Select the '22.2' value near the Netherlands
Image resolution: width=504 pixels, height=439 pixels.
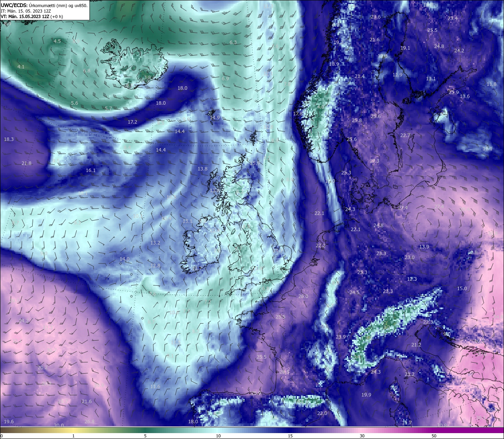321,246
